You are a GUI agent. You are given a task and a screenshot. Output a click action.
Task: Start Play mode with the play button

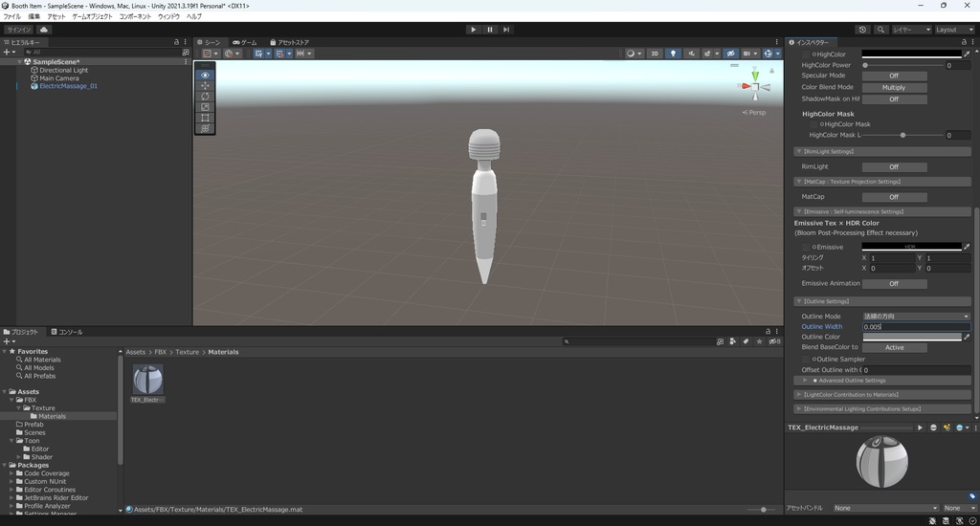(473, 30)
